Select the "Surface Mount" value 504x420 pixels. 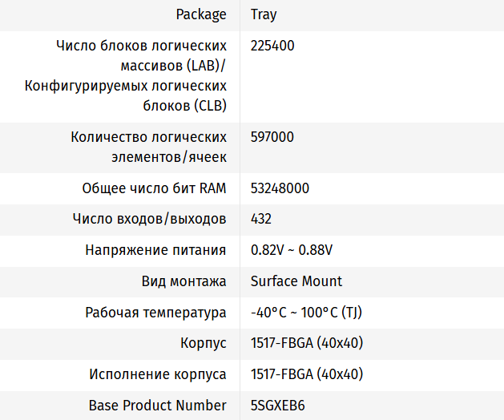point(296,281)
